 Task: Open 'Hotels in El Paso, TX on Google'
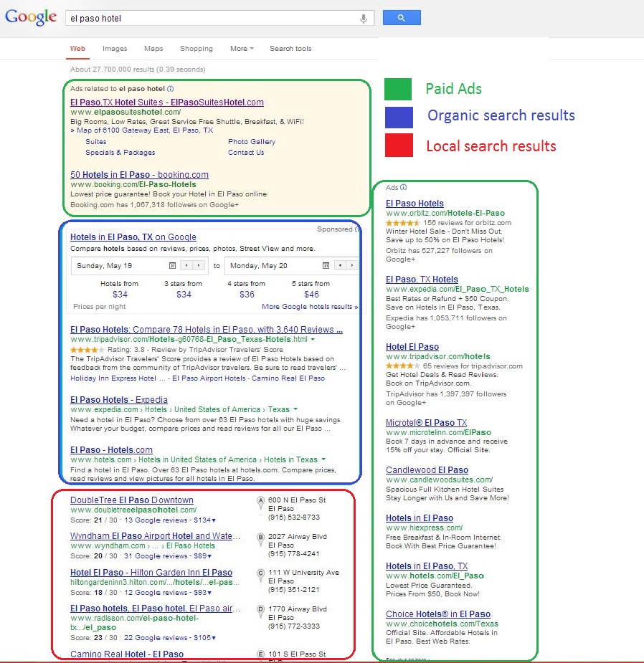coord(133,237)
